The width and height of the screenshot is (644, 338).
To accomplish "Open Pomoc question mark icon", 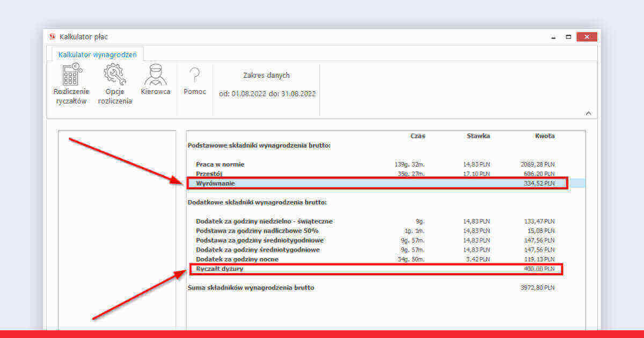I will (195, 75).
